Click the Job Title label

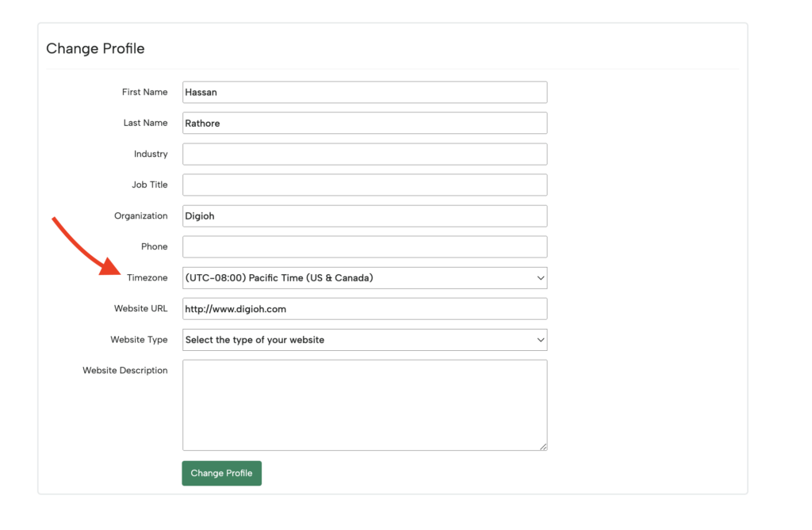(150, 185)
